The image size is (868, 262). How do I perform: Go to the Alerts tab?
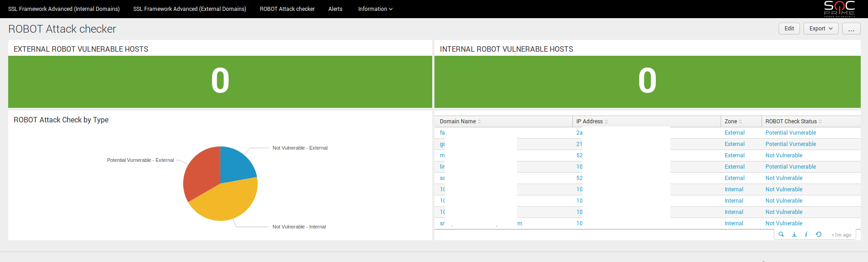point(335,9)
